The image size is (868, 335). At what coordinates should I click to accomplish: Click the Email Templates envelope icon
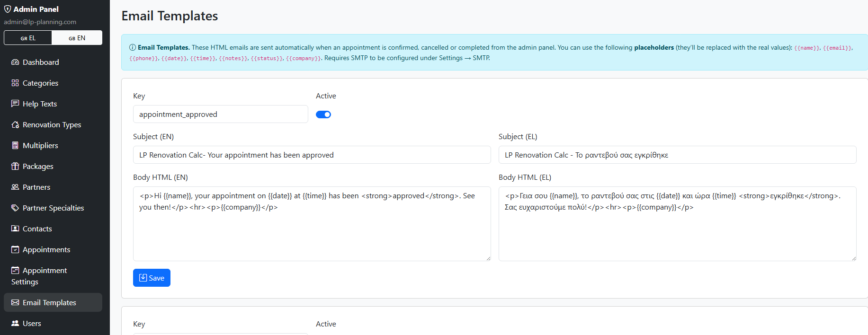15,302
